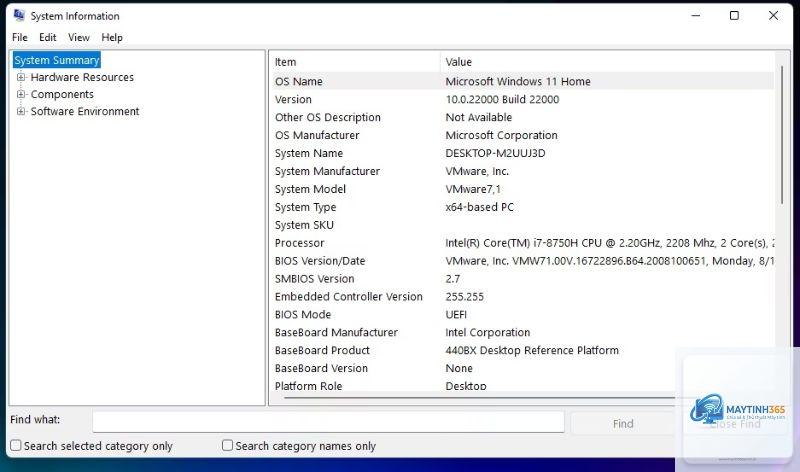Minimize the System Information window
This screenshot has height=472, width=800.
[695, 16]
